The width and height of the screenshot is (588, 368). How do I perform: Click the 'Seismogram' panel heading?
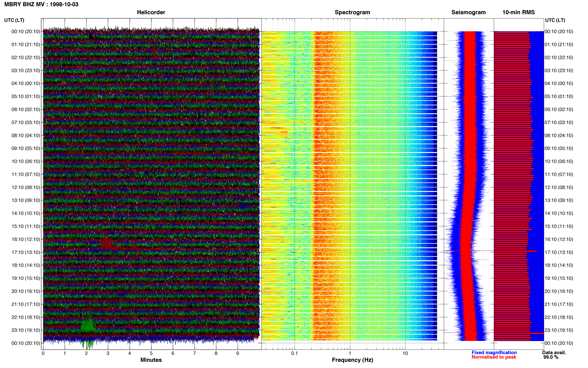coord(468,12)
